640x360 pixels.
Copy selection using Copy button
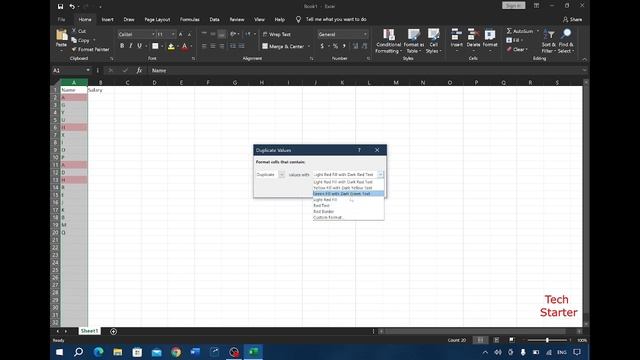(80, 40)
